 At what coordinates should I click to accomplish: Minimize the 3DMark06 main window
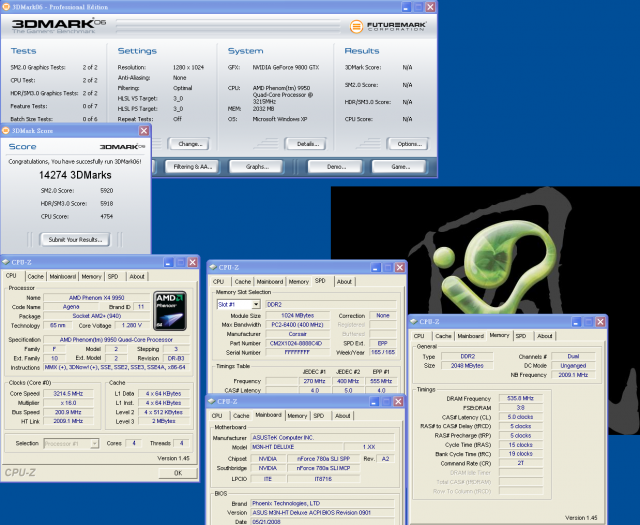point(406,7)
